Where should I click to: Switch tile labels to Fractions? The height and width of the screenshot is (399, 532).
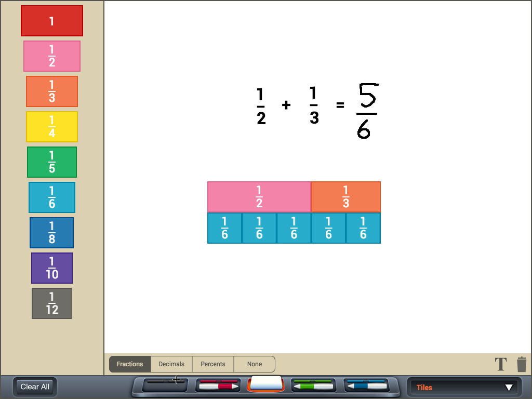click(130, 364)
